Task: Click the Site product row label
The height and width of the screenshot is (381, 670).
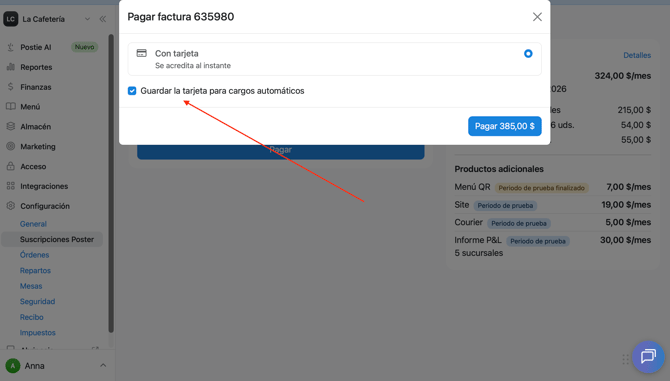Action: point(461,205)
